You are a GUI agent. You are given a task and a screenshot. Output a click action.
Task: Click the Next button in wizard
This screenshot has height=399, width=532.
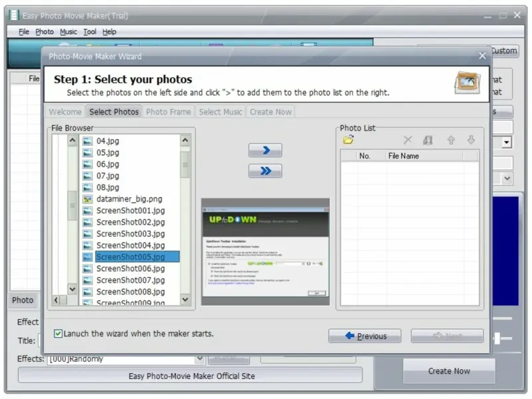point(447,336)
